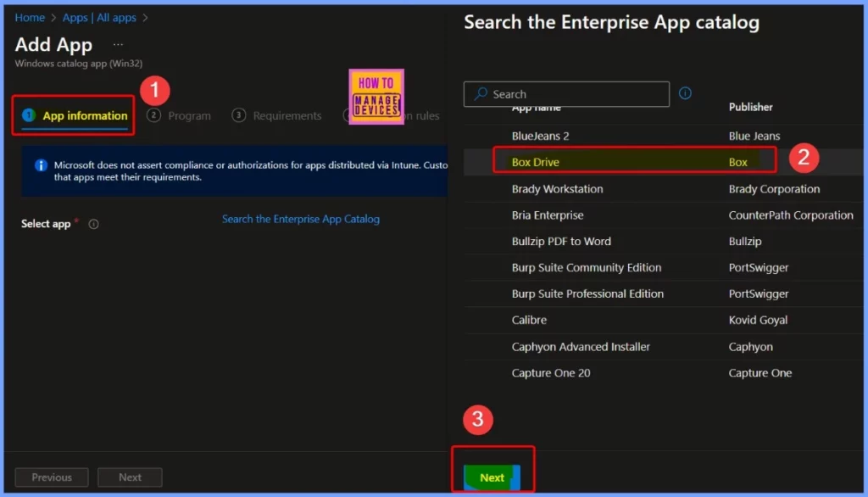Viewport: 868px width, 497px height.
Task: Click the Caphyon publisher cell
Action: 750,347
